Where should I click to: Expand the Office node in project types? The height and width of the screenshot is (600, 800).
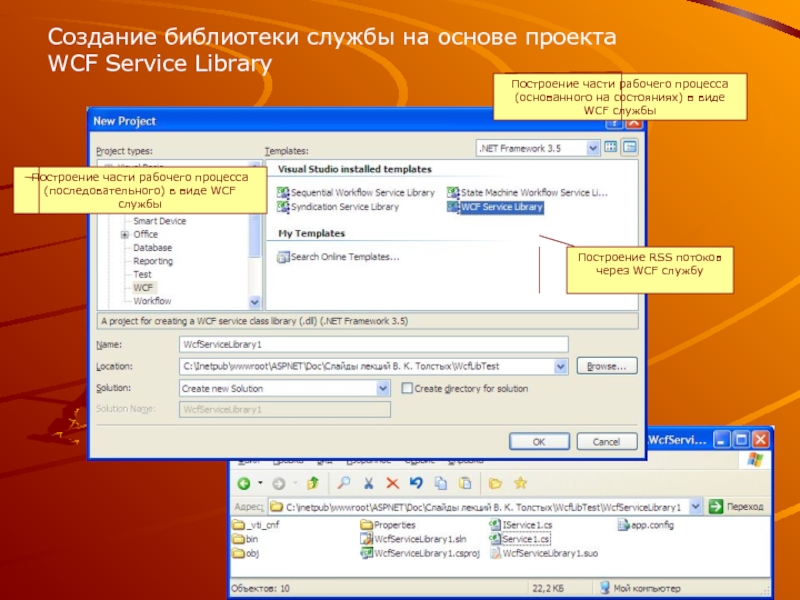(124, 235)
